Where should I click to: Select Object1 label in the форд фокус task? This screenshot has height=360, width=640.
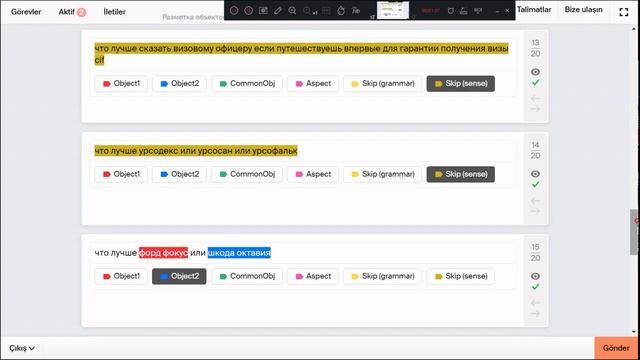tap(121, 276)
